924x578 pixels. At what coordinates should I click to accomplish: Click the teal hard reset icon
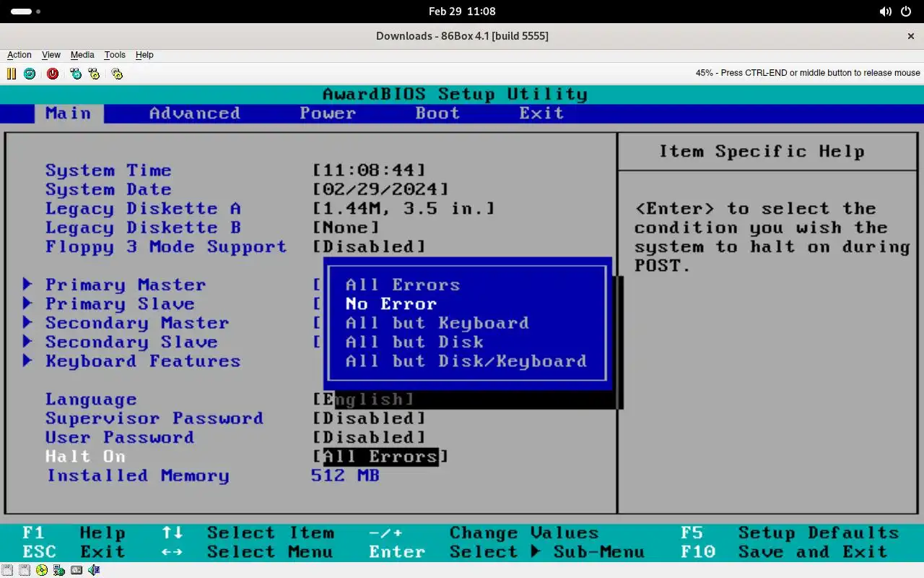click(x=30, y=74)
